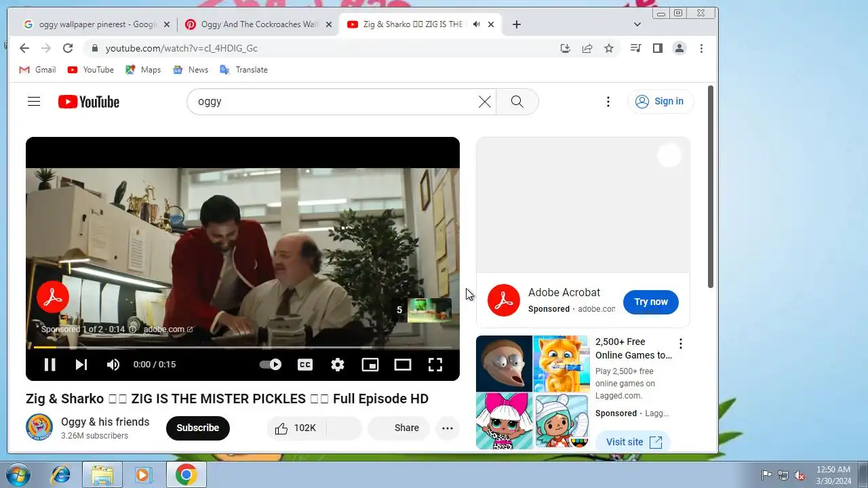The image size is (868, 488).
Task: Open YouTube bookmark in bookmarks bar
Action: click(x=90, y=70)
